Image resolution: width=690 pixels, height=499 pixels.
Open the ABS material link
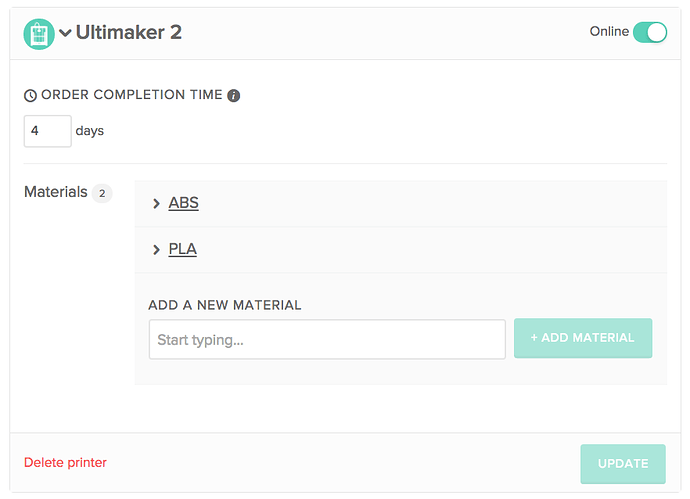pos(183,203)
